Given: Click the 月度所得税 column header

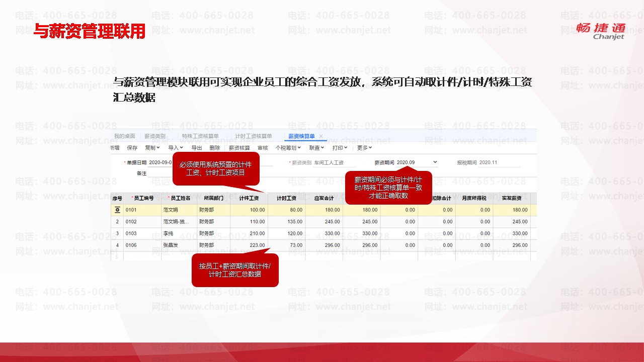Looking at the screenshot, I should pyautogui.click(x=474, y=198).
